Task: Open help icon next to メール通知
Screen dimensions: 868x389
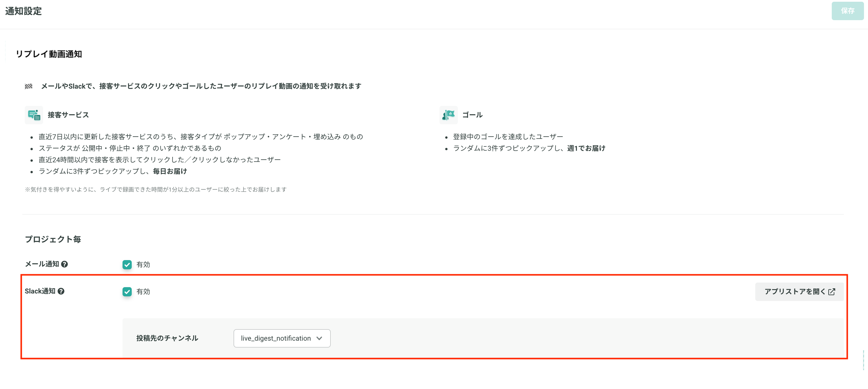Action: (64, 264)
